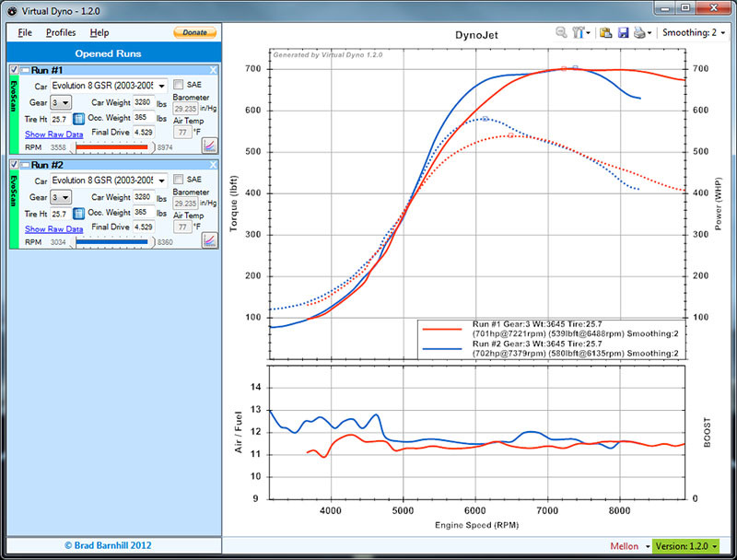
Task: Uncheck the Run #1 visibility checkbox
Action: pos(14,69)
